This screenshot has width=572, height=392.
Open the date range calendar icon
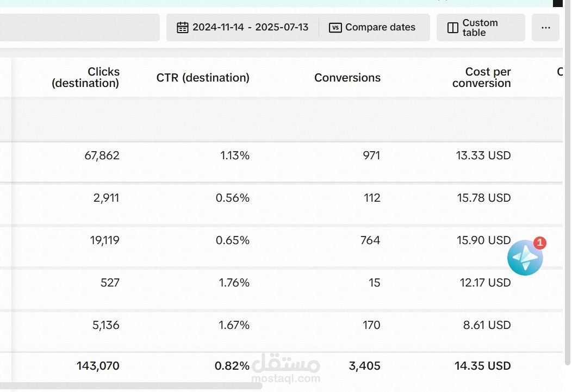click(x=182, y=27)
